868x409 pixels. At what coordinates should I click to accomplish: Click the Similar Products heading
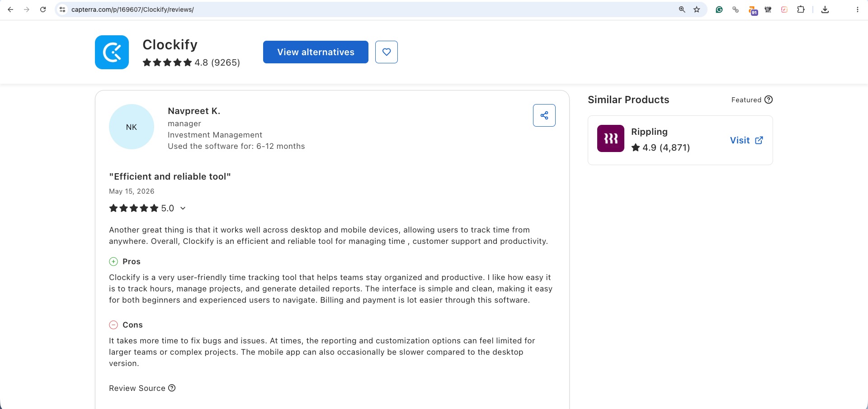(x=628, y=100)
